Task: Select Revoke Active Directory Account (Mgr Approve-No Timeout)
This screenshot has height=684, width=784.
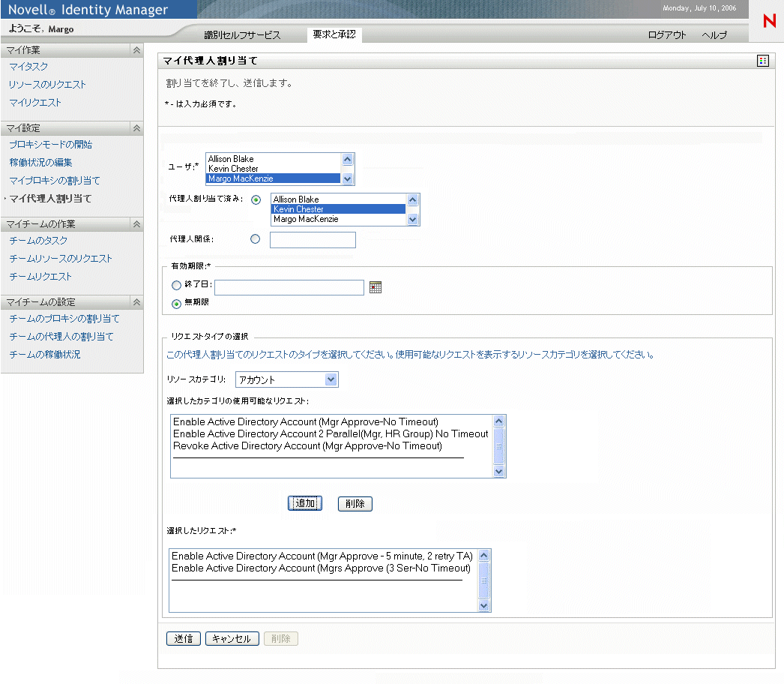Action: tap(307, 445)
